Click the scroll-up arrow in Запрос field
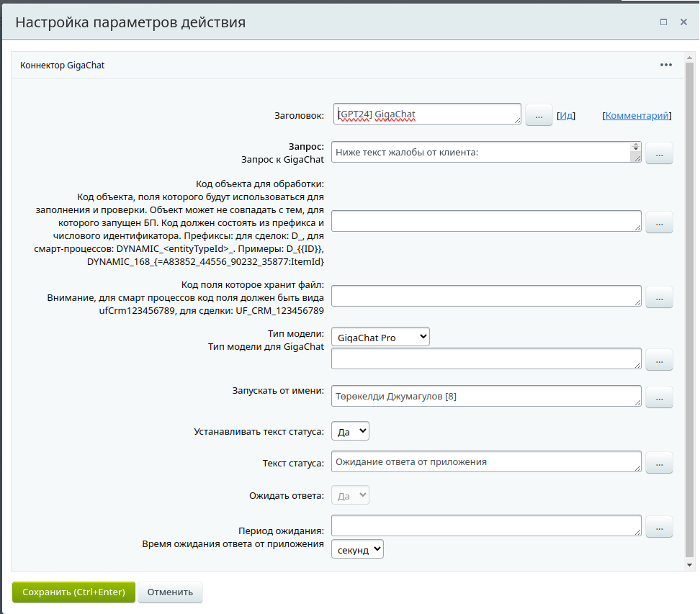 click(x=635, y=147)
